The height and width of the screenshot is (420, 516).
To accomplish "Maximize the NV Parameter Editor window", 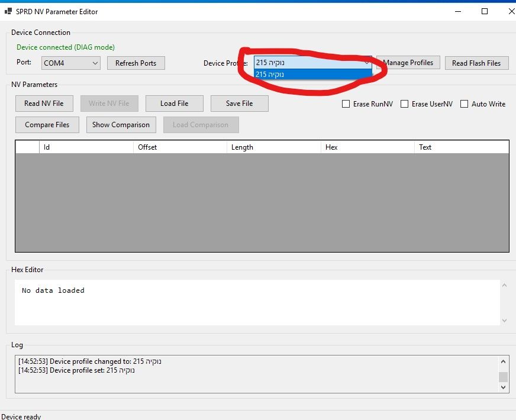I will pos(485,11).
